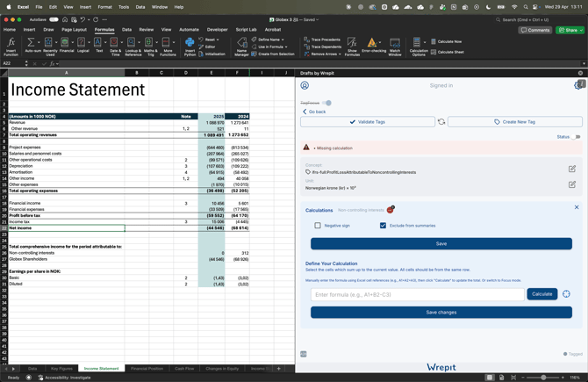
Task: Open the Comments button
Action: (x=535, y=30)
